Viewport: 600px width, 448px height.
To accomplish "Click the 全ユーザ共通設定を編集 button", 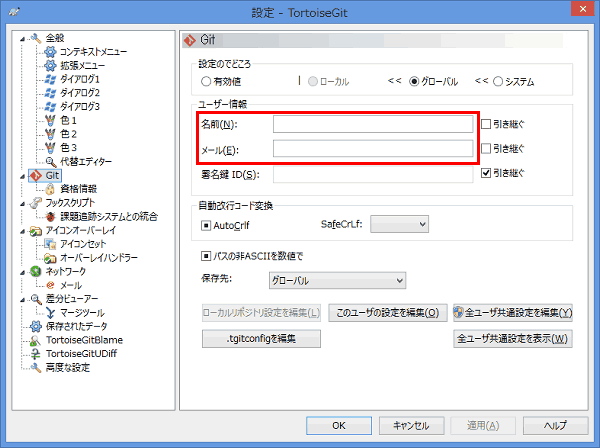I will tap(513, 313).
